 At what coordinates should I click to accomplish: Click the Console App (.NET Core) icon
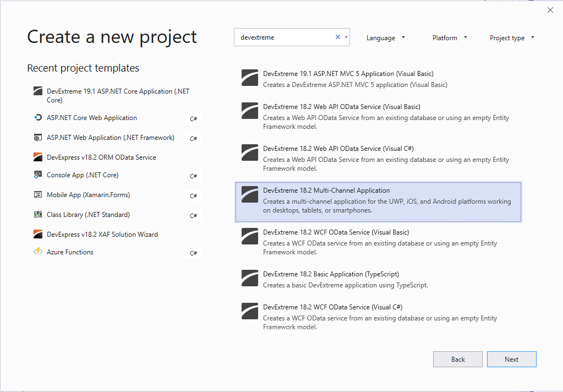click(x=38, y=175)
